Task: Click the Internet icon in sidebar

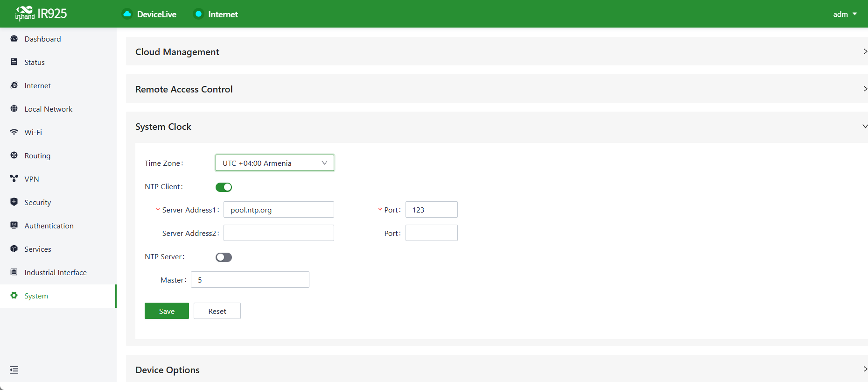Action: [x=14, y=85]
